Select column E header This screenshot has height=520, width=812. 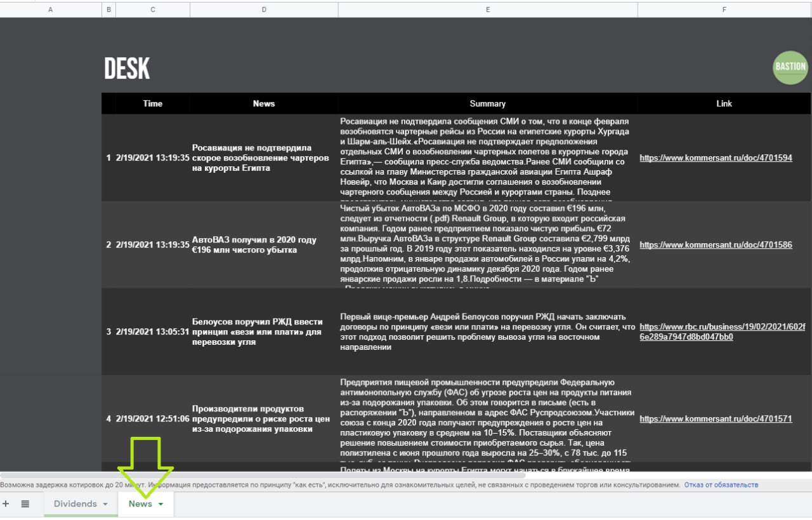(x=488, y=10)
